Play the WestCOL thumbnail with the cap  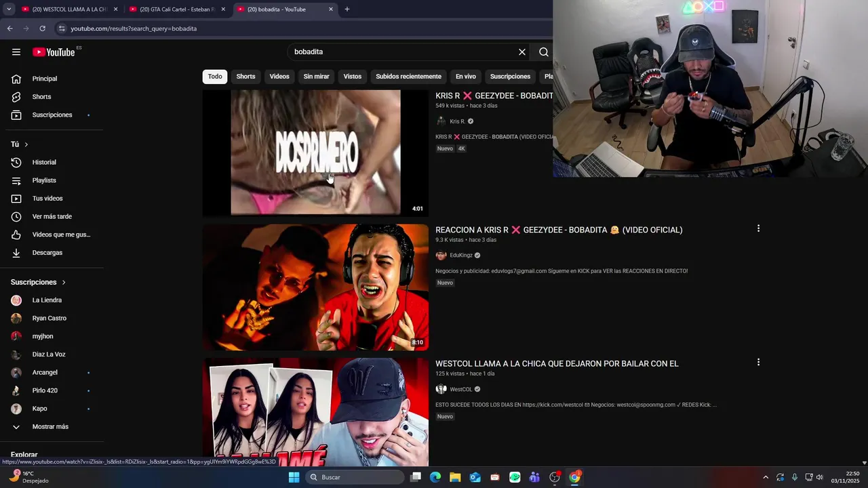pyautogui.click(x=315, y=412)
